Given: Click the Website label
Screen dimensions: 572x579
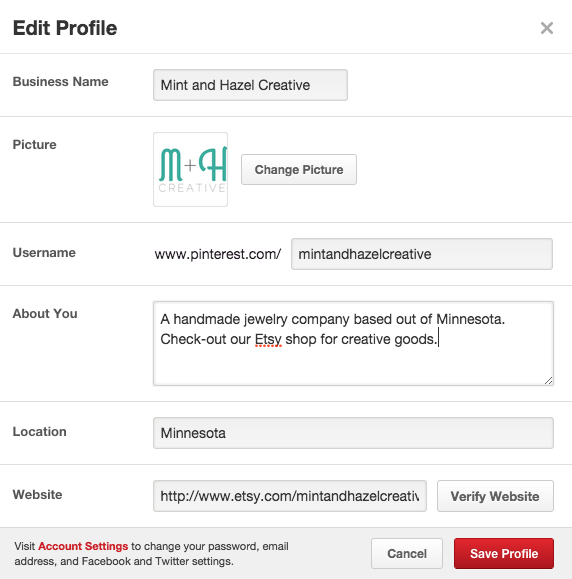Looking at the screenshot, I should coord(37,494).
